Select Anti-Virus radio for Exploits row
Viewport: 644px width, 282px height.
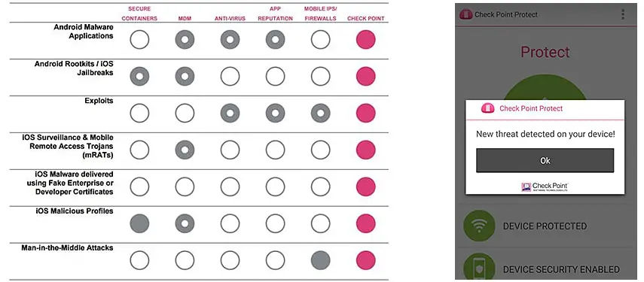tap(230, 113)
